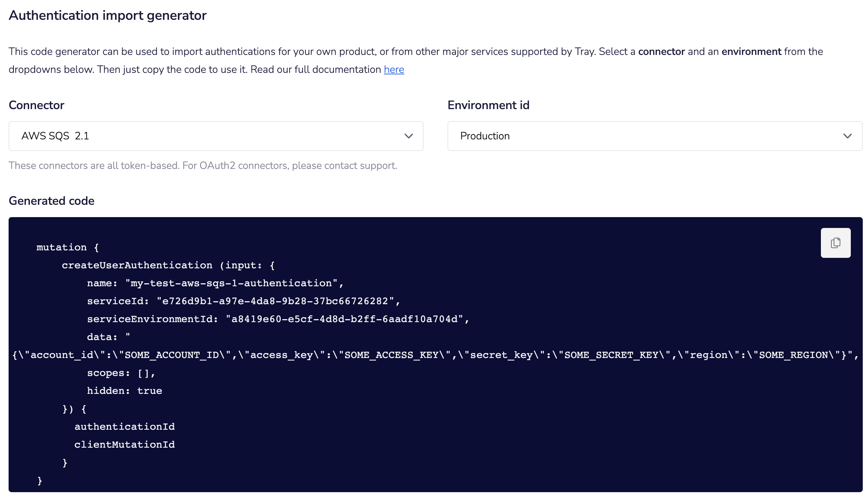Click the name 'my-test-aws-sqs-1-authentication' string
The height and width of the screenshot is (500, 868).
pyautogui.click(x=231, y=283)
